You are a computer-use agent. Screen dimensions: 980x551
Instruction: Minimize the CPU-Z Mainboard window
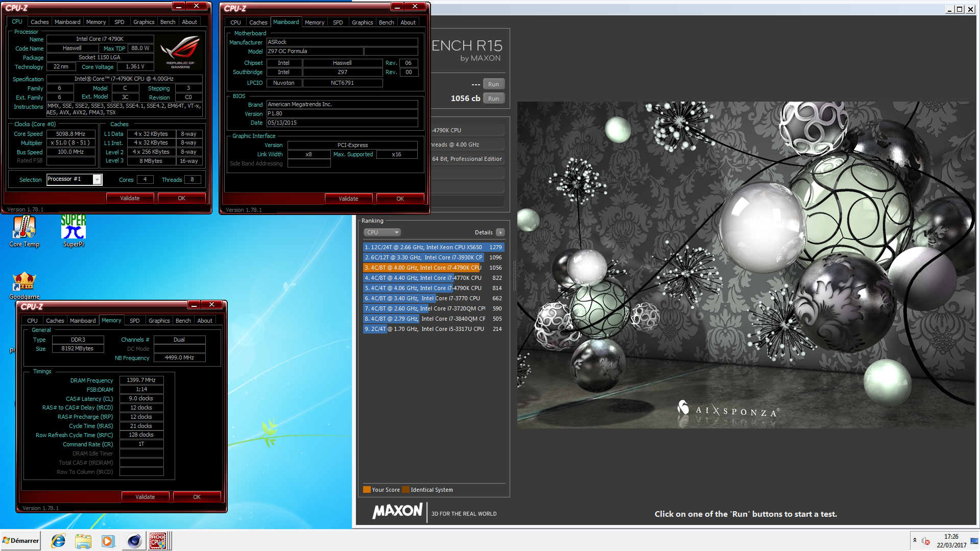click(397, 7)
